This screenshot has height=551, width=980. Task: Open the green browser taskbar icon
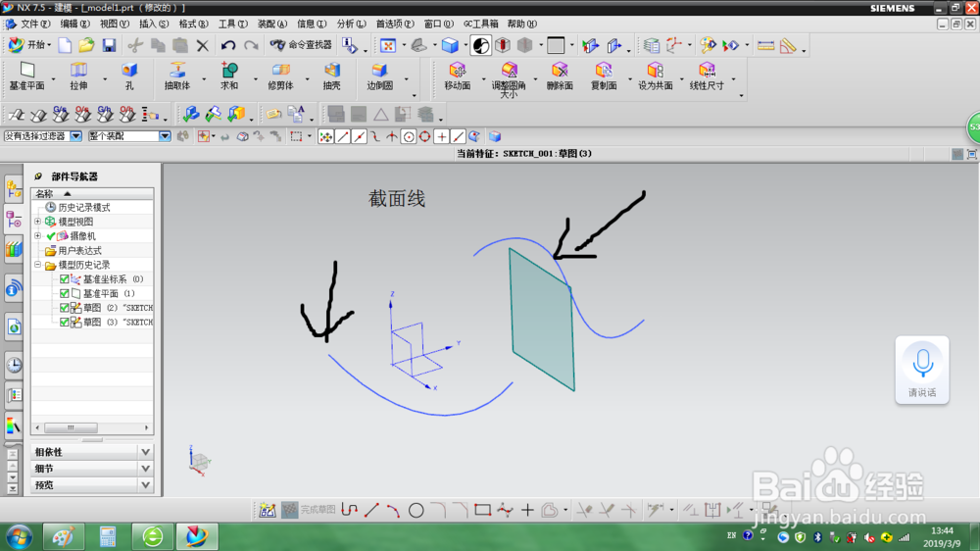(152, 536)
